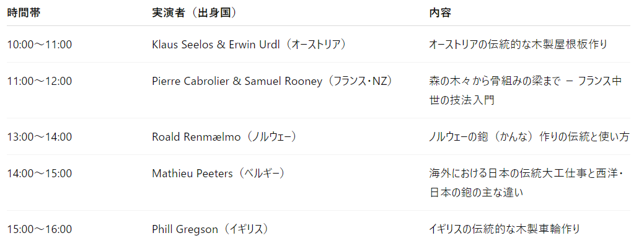Select the 11:00～12:00 time slot
Viewport: 644px width, 251px height.
tap(40, 81)
